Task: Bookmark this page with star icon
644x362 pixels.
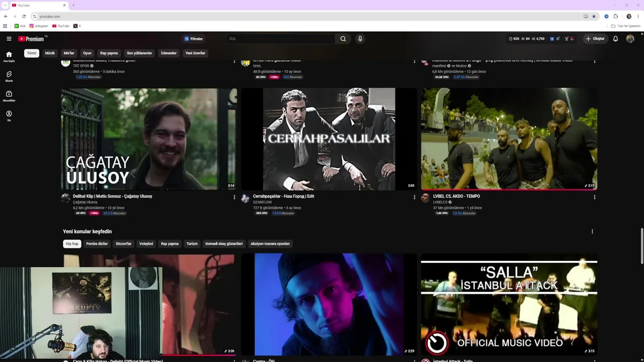Action: (594, 16)
